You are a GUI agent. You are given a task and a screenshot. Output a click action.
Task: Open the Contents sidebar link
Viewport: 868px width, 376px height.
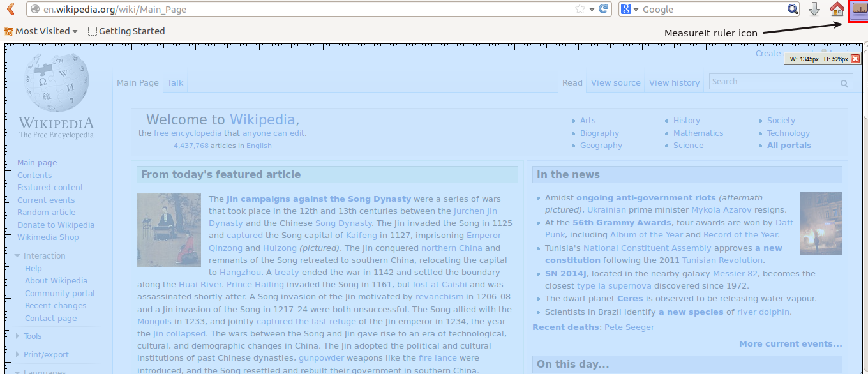pyautogui.click(x=34, y=176)
